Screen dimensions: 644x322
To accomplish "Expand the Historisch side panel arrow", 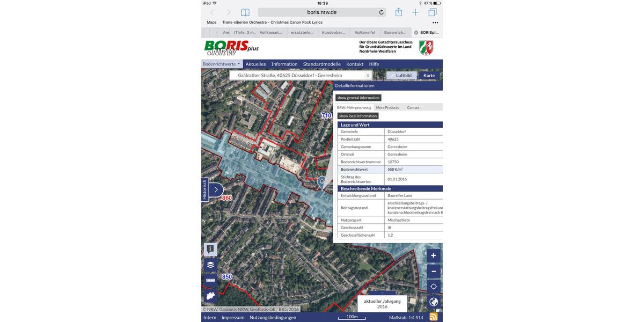I will (216, 189).
